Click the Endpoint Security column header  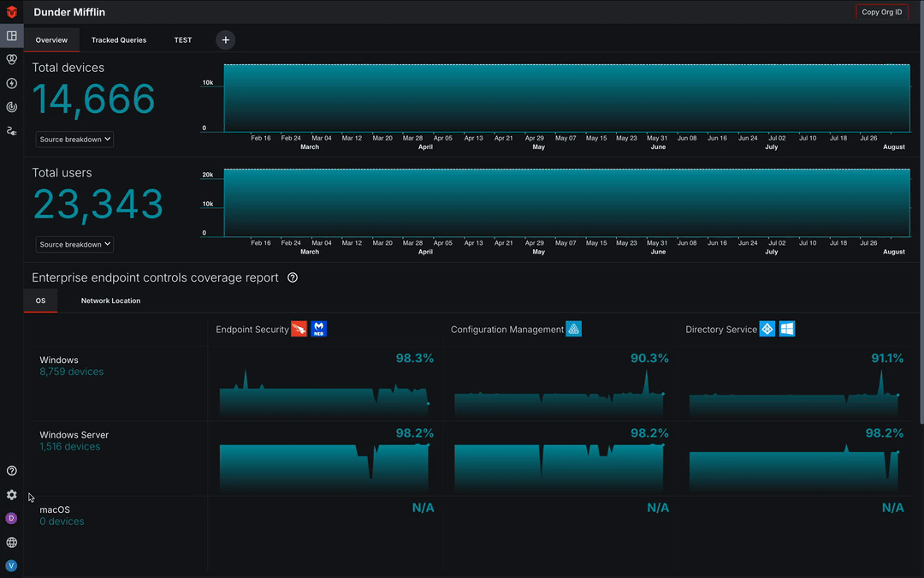click(252, 330)
